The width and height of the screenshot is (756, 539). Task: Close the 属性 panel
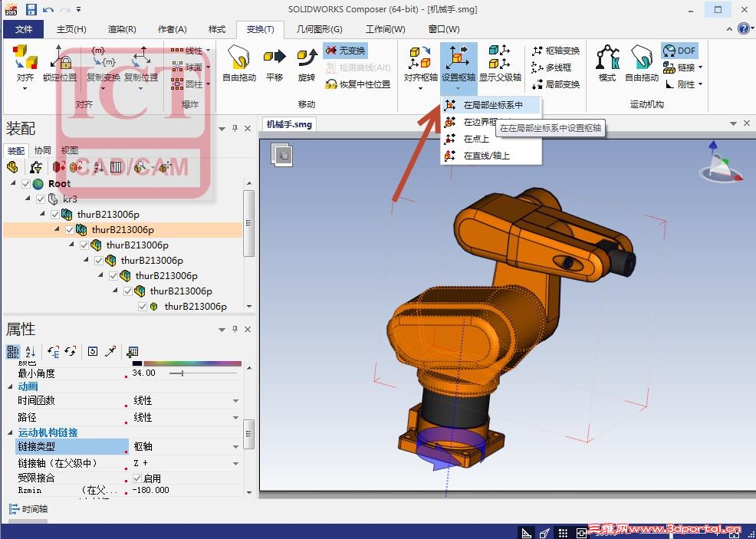point(248,329)
